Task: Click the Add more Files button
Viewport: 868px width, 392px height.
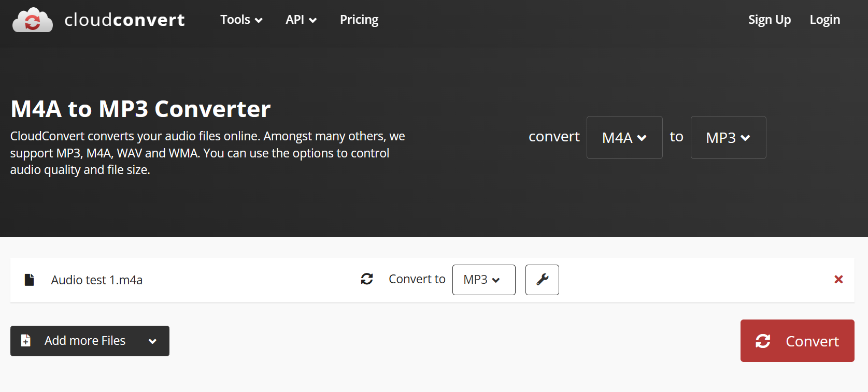Action: click(x=85, y=341)
